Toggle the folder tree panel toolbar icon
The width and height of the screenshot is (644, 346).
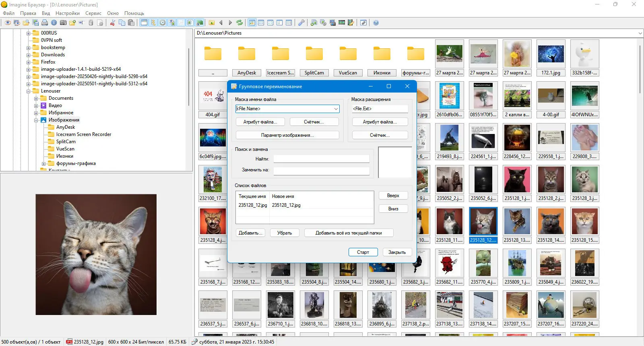pos(153,23)
